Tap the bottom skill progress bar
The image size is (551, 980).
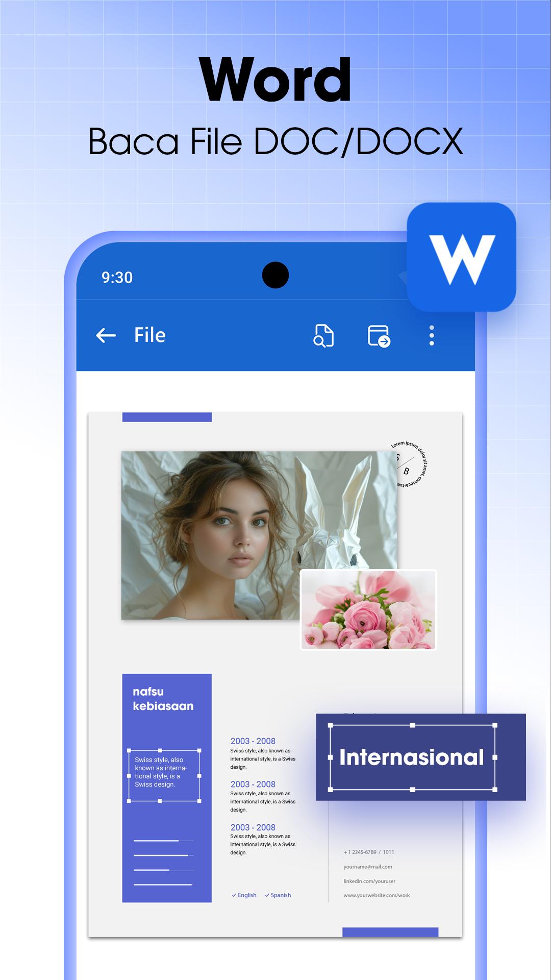tap(164, 885)
